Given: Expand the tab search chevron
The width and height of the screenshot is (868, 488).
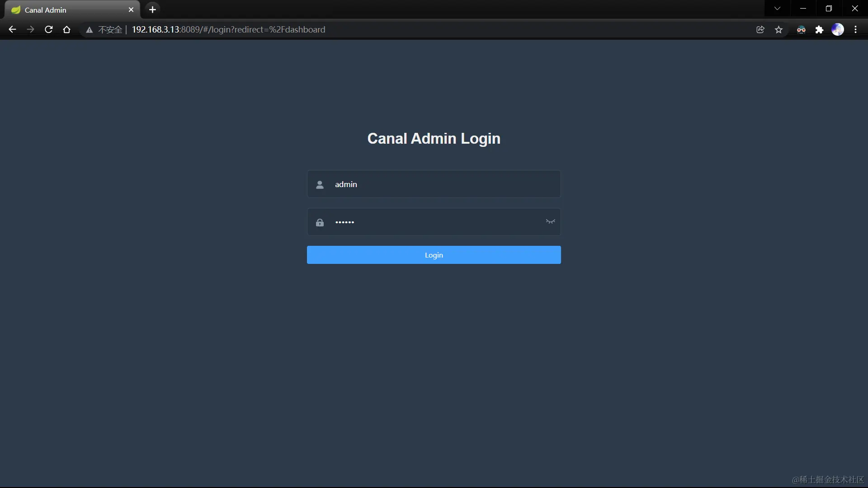Looking at the screenshot, I should [777, 9].
